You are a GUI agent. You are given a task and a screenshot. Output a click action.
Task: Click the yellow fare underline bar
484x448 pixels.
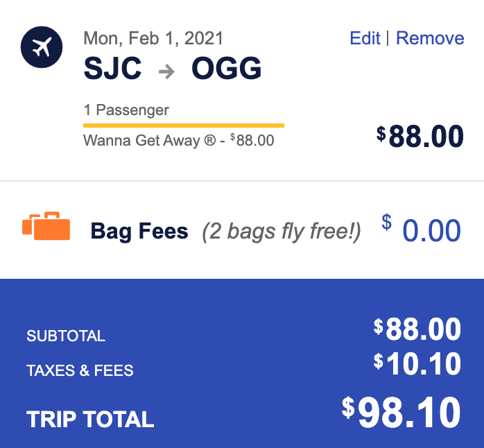[184, 126]
